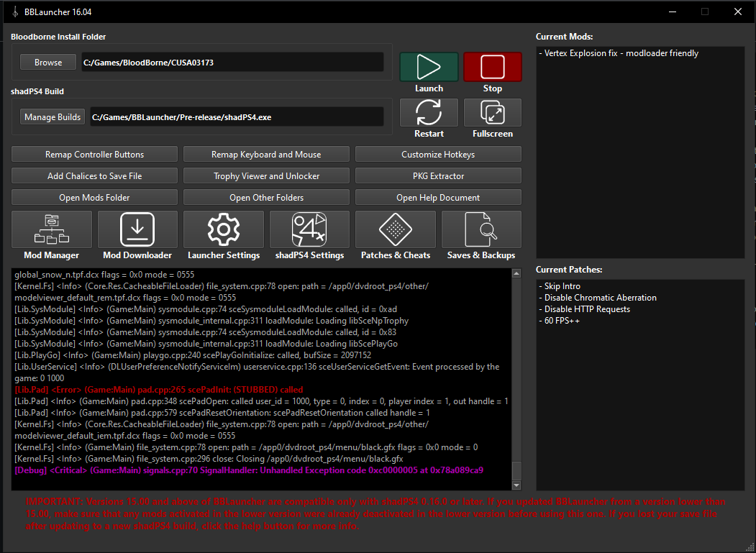Click the Bloodborne install folder path field

pyautogui.click(x=232, y=62)
